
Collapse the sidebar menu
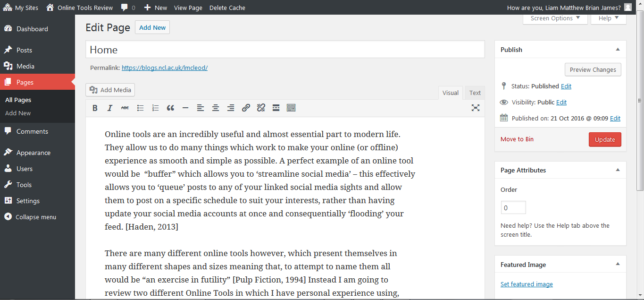36,217
